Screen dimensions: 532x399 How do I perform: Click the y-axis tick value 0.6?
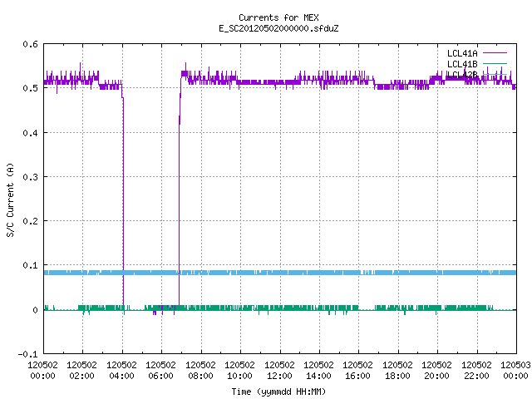click(30, 44)
